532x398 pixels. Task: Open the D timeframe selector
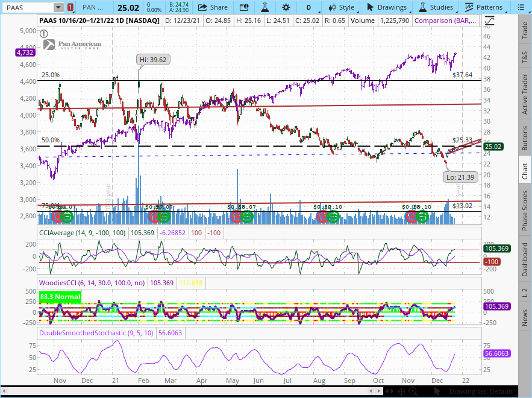click(x=308, y=7)
